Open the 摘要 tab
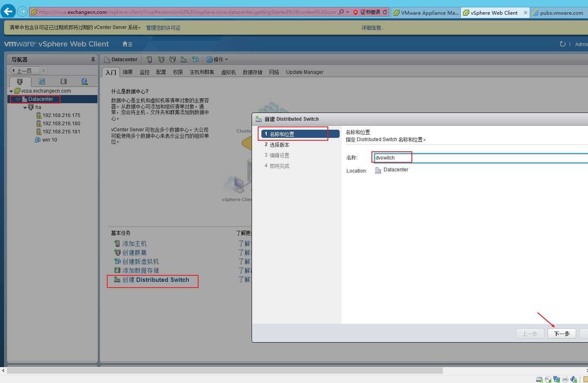Viewport: 588px width, 383px height. (x=128, y=72)
